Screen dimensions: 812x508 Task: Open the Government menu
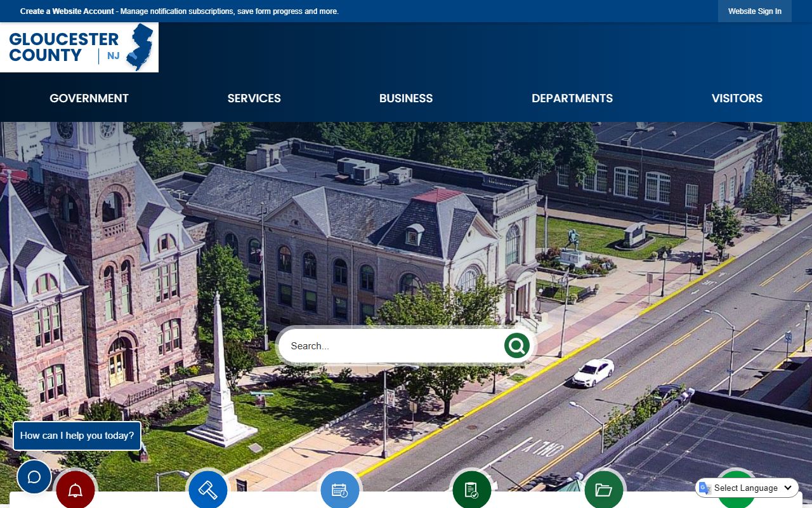click(x=89, y=98)
